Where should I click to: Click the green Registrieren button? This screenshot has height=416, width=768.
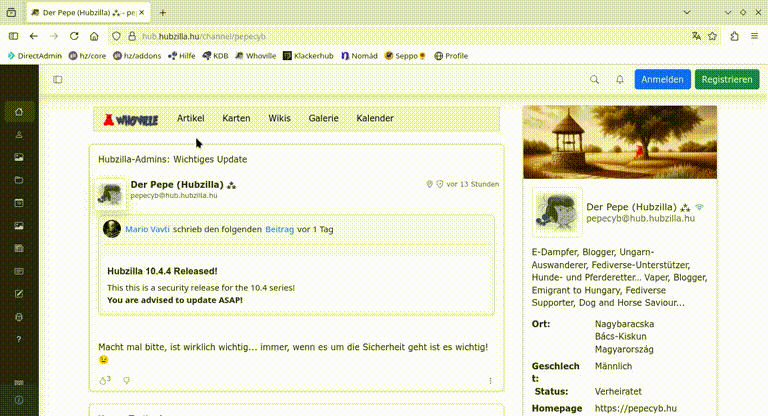coord(727,79)
